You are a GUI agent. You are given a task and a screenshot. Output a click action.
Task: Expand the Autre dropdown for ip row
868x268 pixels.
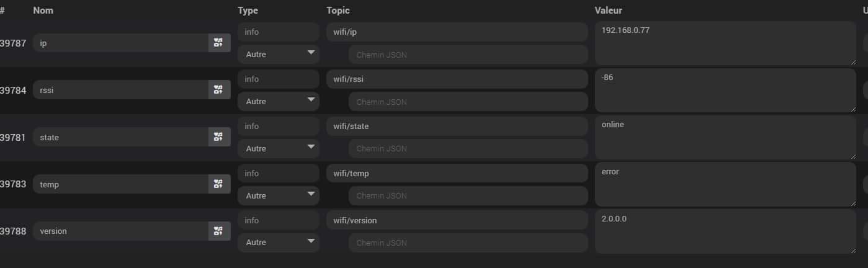(x=279, y=54)
